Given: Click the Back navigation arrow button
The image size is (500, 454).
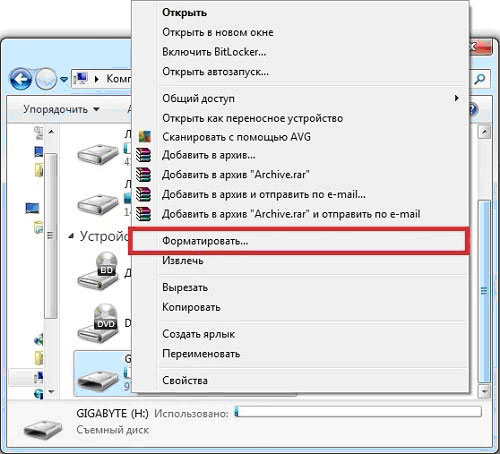Looking at the screenshot, I should 21,79.
